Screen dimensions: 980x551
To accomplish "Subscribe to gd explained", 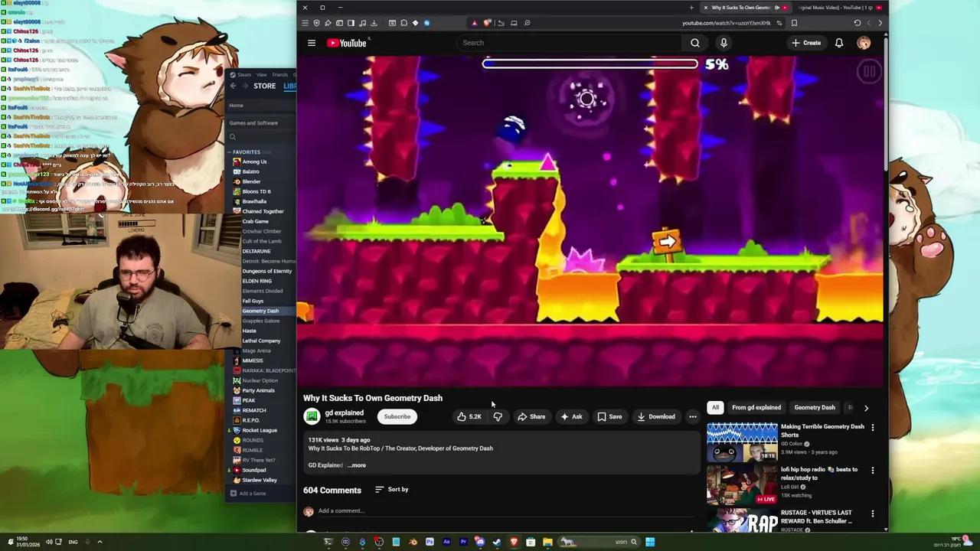I will [x=397, y=416].
